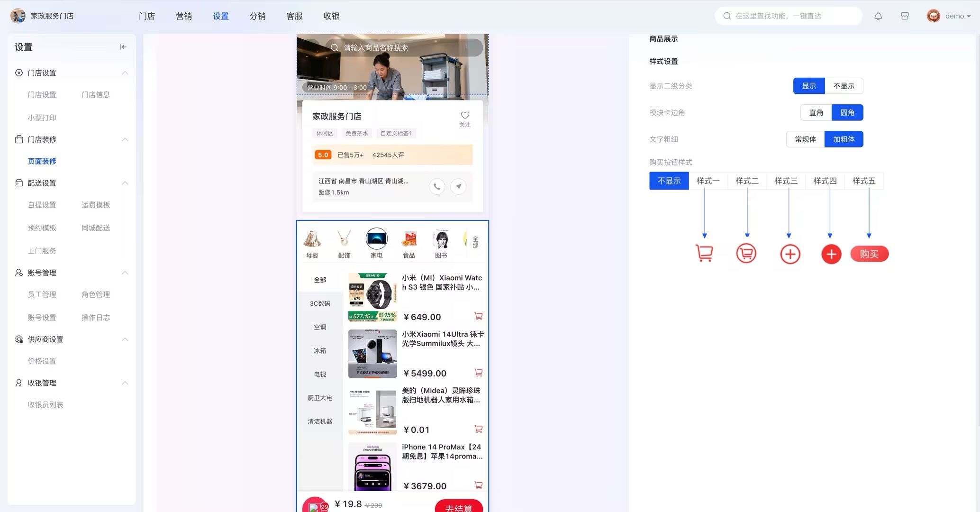Image resolution: width=980 pixels, height=512 pixels.
Task: Switch 模块卡边角 to 直角
Action: 816,112
